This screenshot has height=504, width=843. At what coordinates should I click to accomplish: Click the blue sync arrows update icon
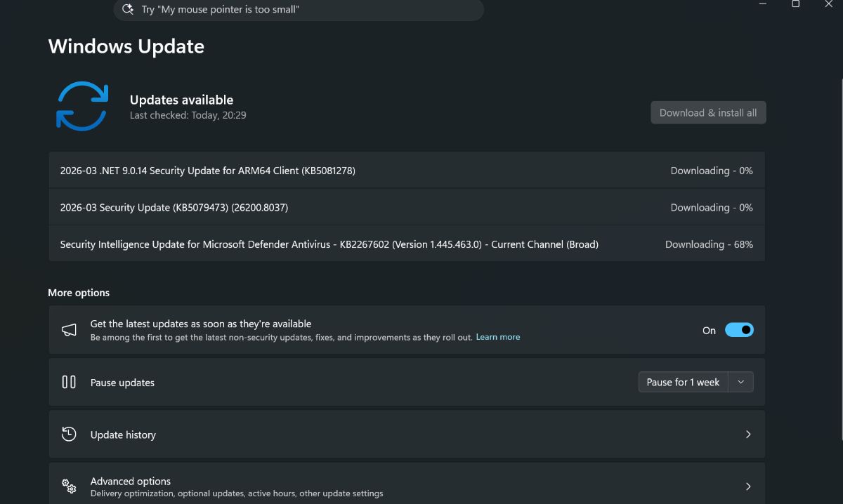pyautogui.click(x=82, y=106)
